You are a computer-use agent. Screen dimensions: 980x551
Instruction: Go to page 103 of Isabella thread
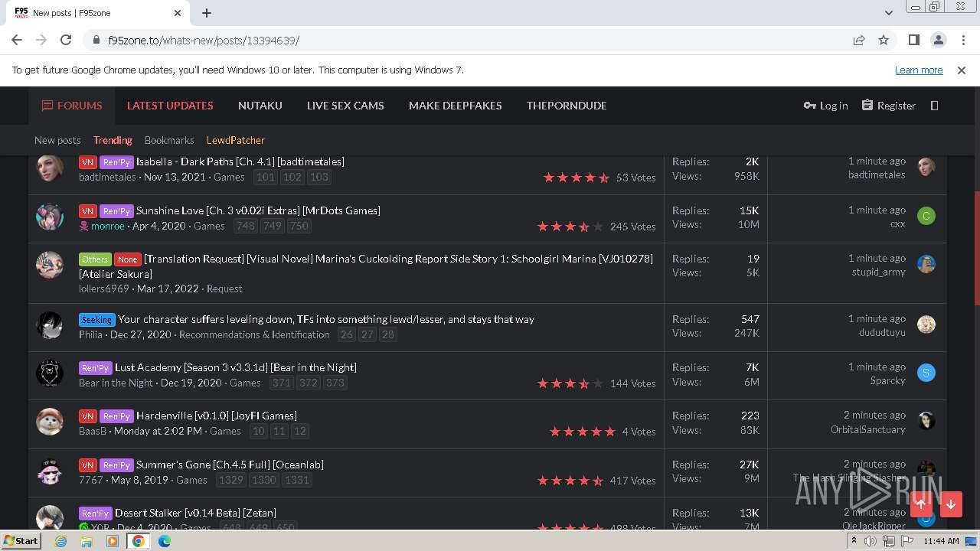coord(319,177)
